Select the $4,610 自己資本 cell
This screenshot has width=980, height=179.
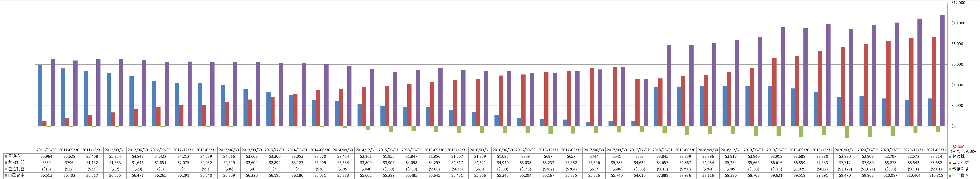click(640, 176)
